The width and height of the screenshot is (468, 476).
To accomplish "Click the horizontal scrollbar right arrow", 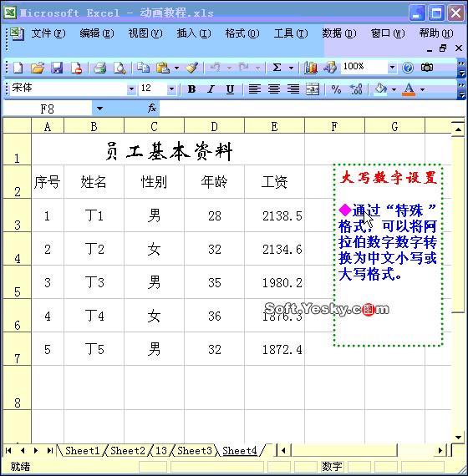I will [440, 450].
